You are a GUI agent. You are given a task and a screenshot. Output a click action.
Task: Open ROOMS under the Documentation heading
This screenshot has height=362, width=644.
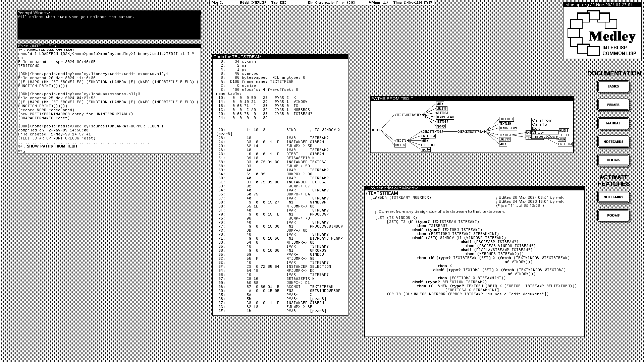[x=613, y=160]
